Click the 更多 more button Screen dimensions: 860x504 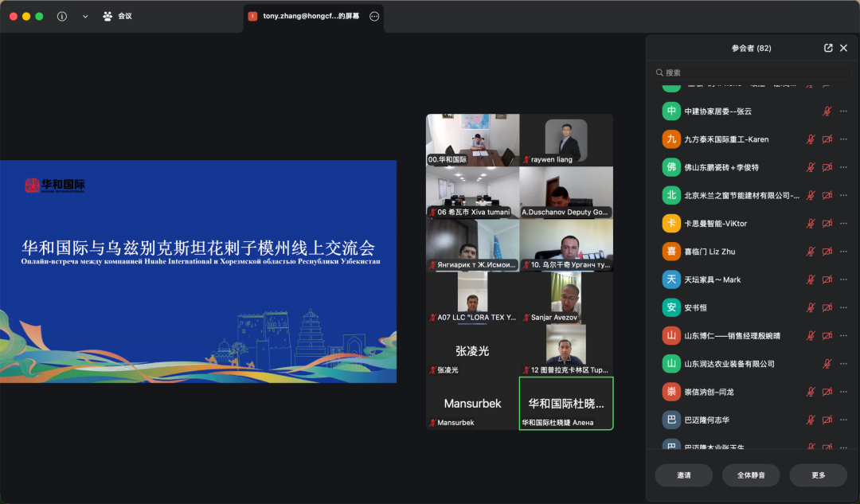(x=819, y=475)
